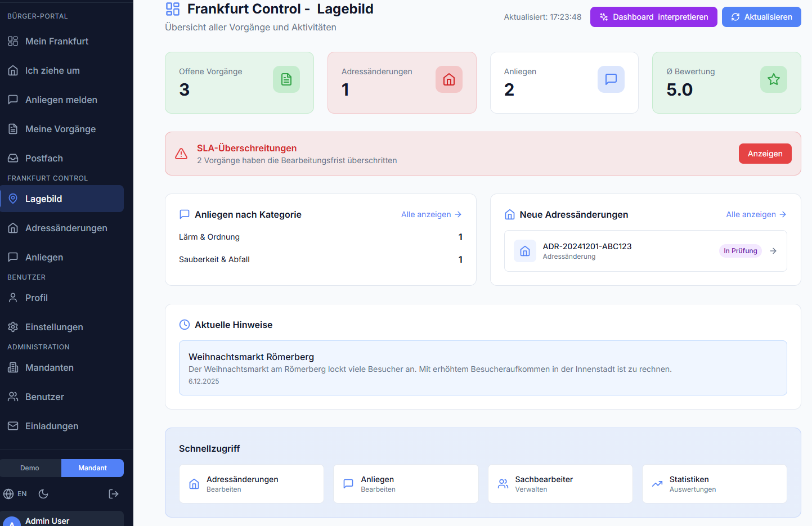Image resolution: width=812 pixels, height=526 pixels.
Task: Click the speech bubble icon on Anliegen card
Action: [x=611, y=79]
